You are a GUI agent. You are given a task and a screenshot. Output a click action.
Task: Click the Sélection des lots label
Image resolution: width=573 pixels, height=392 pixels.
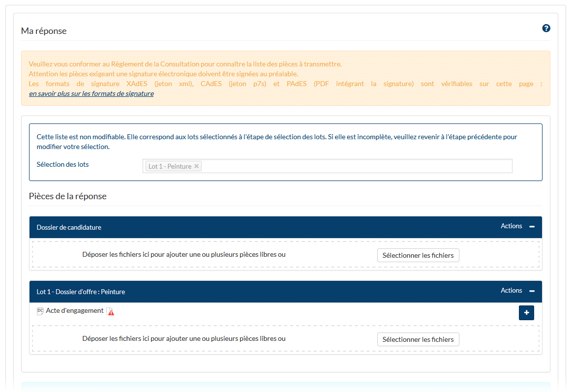(62, 164)
